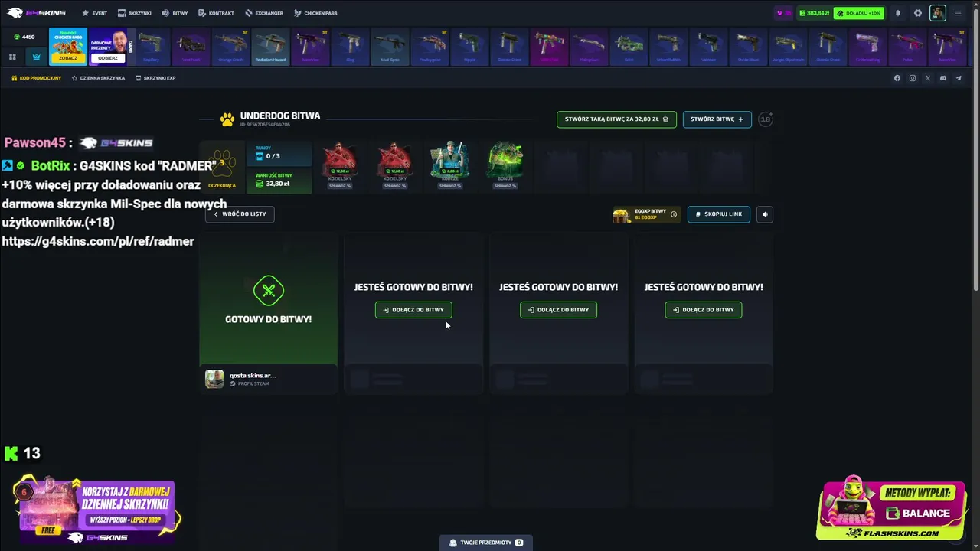Open the Instagram social link
Viewport: 980px width, 551px height.
click(x=913, y=78)
